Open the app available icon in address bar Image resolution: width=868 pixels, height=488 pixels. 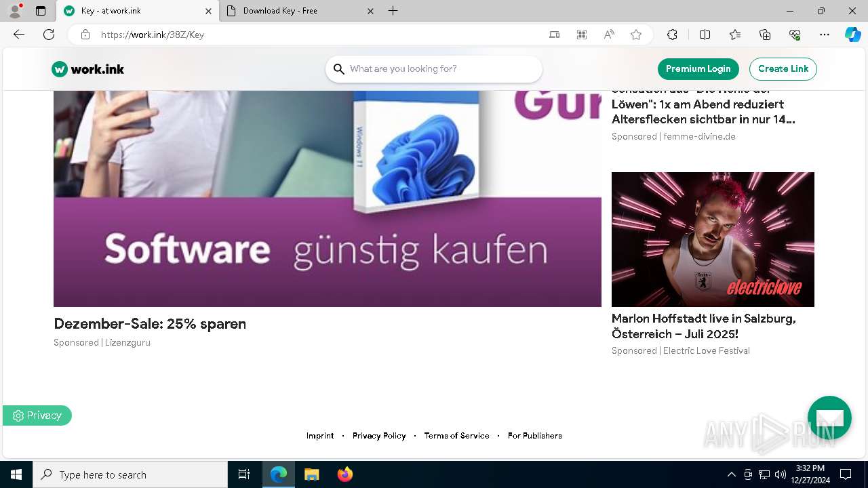pyautogui.click(x=555, y=35)
